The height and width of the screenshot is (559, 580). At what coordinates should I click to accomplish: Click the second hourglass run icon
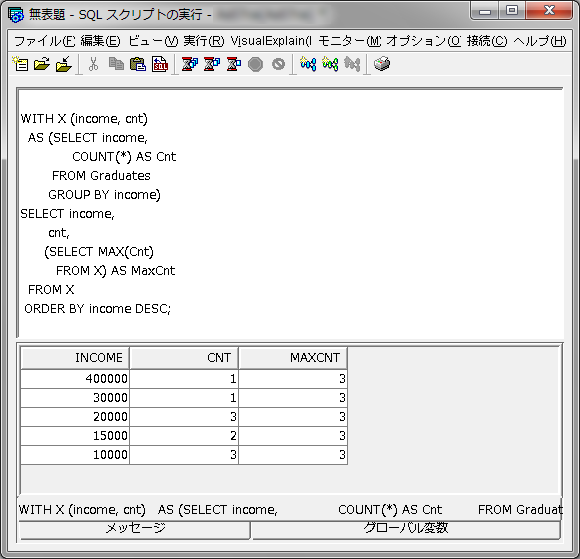(x=212, y=64)
